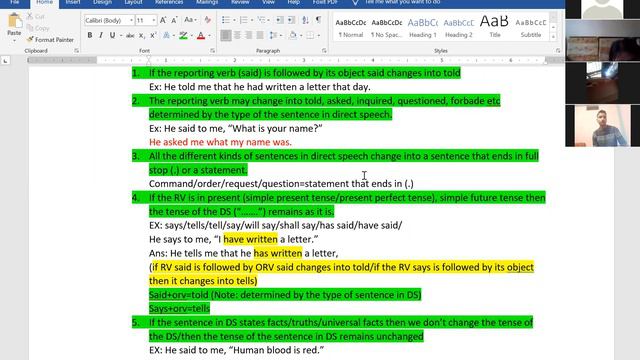The image size is (640, 360).
Task: Apply the No Spacing style
Action: pos(387,28)
